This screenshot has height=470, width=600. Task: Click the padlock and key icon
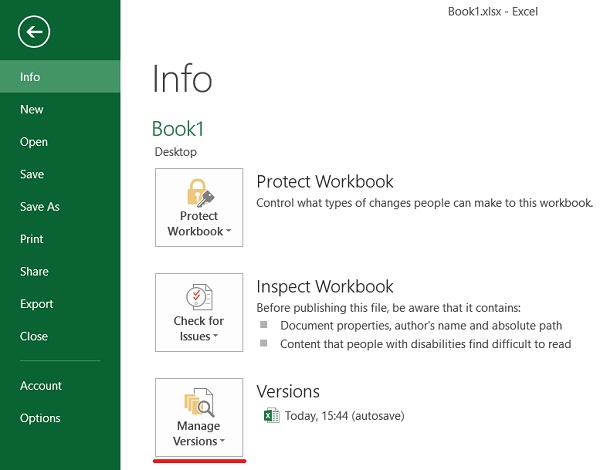pyautogui.click(x=200, y=193)
